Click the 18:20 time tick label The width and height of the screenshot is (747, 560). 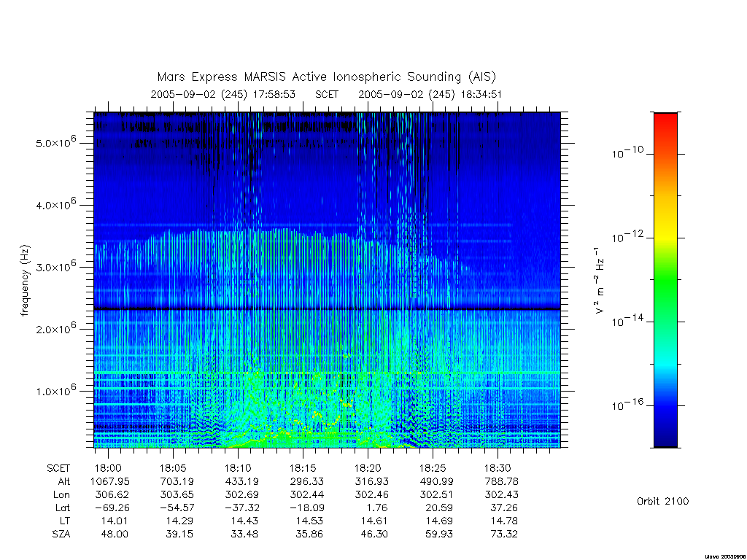[368, 468]
